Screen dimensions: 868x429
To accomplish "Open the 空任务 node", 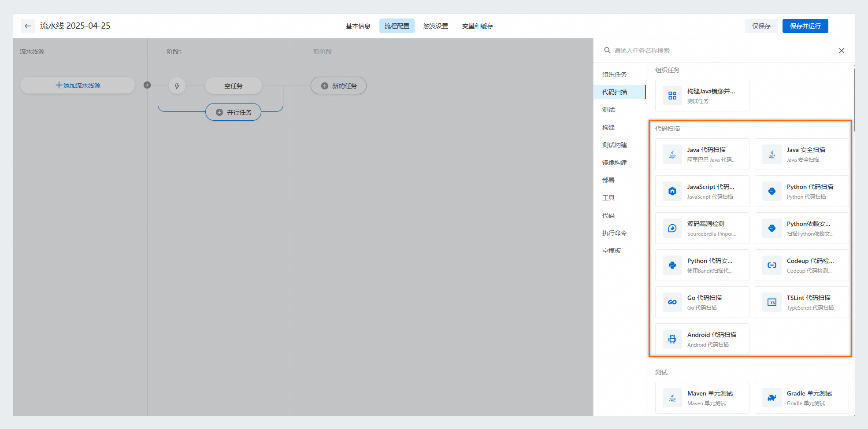I will (x=234, y=86).
